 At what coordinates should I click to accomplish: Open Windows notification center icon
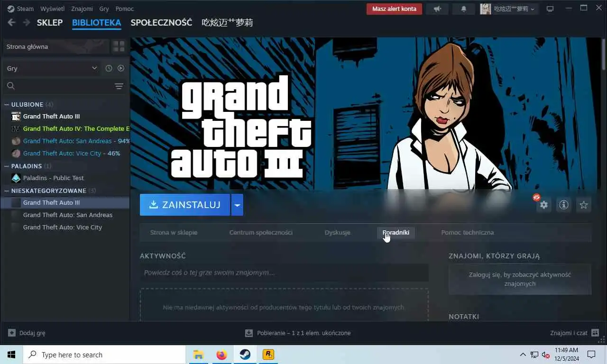pos(591,355)
